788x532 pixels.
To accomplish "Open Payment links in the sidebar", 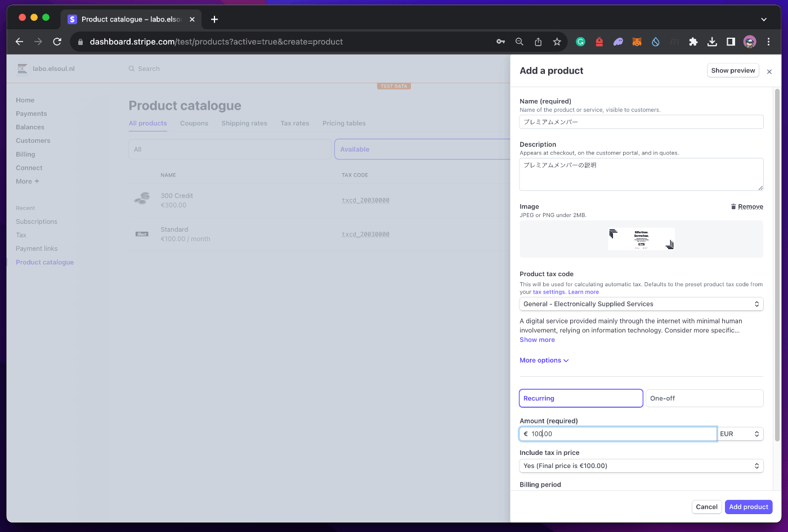I will click(37, 248).
